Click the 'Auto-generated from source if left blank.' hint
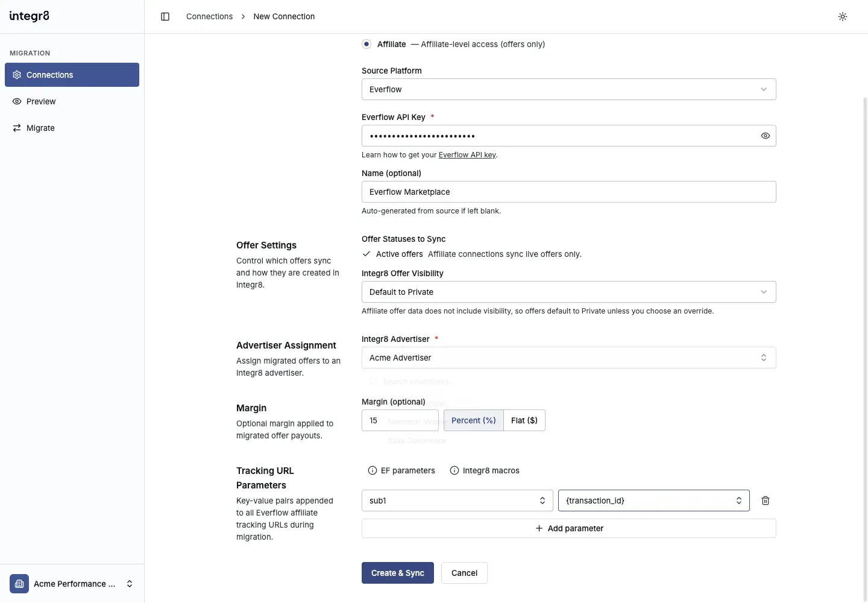The image size is (868, 603). point(431,211)
